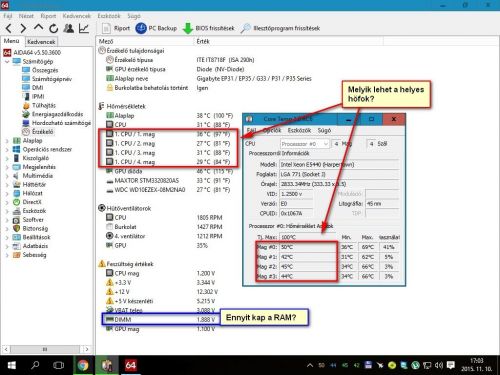Click the Adatbázis tree icon
The width and height of the screenshot is (500, 375).
tap(16, 246)
